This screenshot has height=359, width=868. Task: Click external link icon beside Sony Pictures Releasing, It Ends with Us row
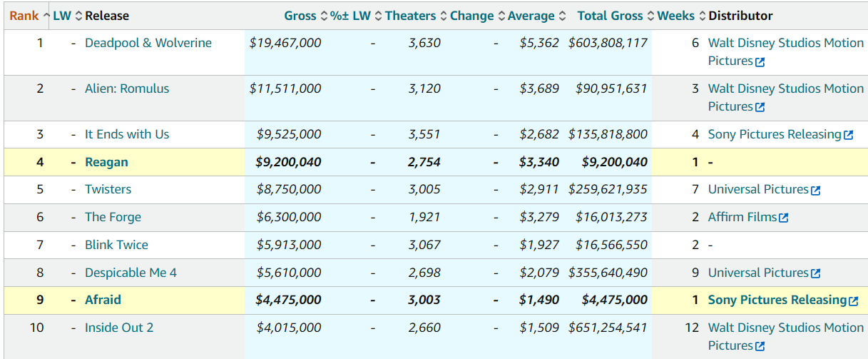pyautogui.click(x=848, y=135)
